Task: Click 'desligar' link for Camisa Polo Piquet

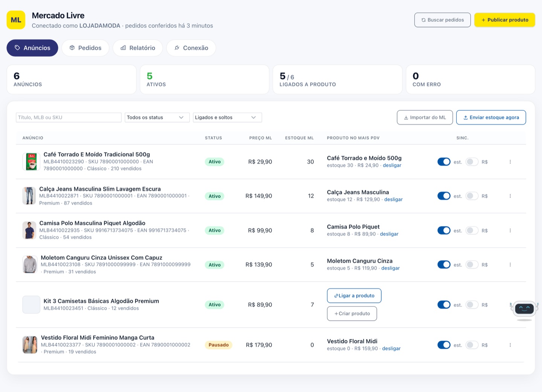Action: (x=389, y=234)
